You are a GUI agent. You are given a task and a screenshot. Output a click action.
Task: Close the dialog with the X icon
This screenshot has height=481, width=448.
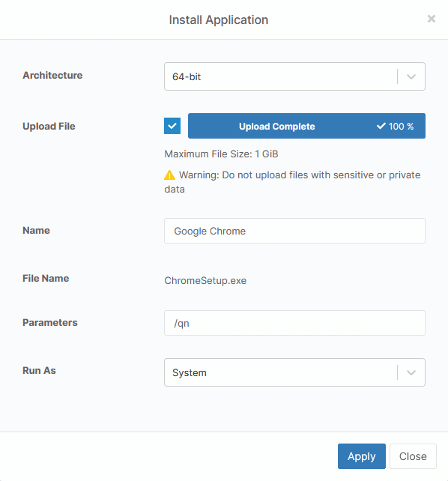click(x=431, y=19)
